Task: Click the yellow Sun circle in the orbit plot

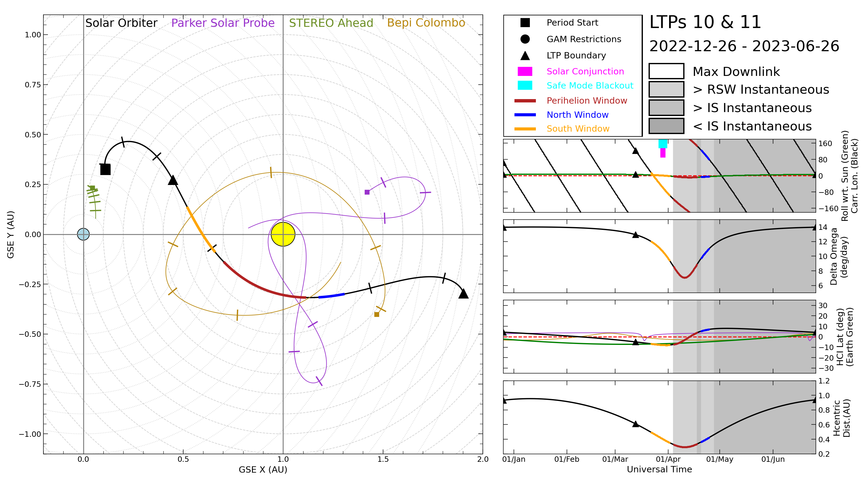Action: [x=283, y=234]
